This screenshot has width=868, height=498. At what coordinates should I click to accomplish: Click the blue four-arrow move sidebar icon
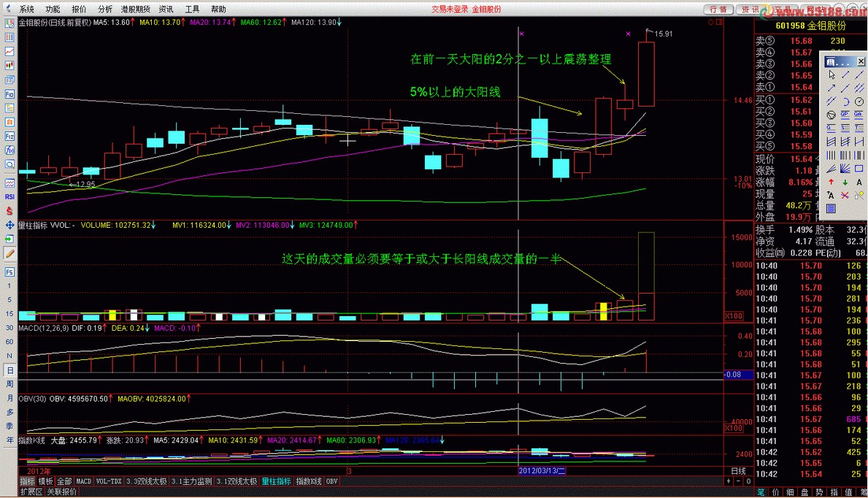pyautogui.click(x=9, y=225)
